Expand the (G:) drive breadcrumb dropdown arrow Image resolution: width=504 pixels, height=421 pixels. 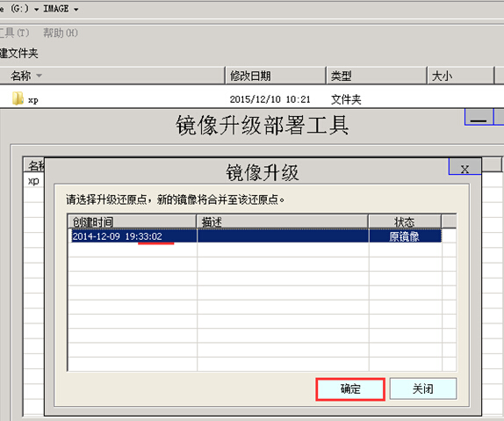click(x=36, y=10)
